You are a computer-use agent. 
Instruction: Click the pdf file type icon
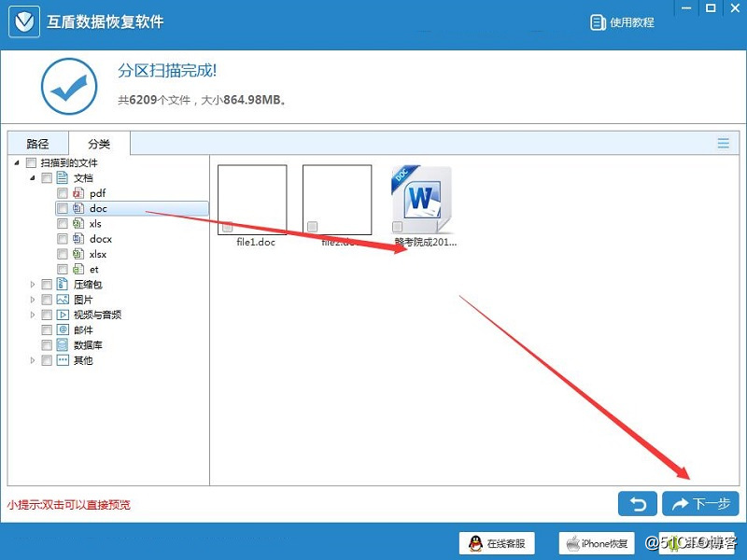[78, 193]
